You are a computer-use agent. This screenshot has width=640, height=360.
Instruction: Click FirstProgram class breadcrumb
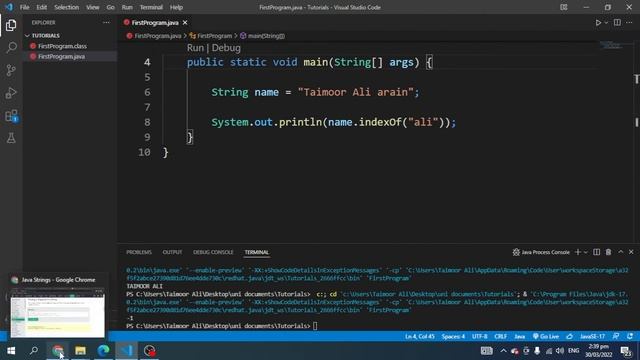pos(214,36)
